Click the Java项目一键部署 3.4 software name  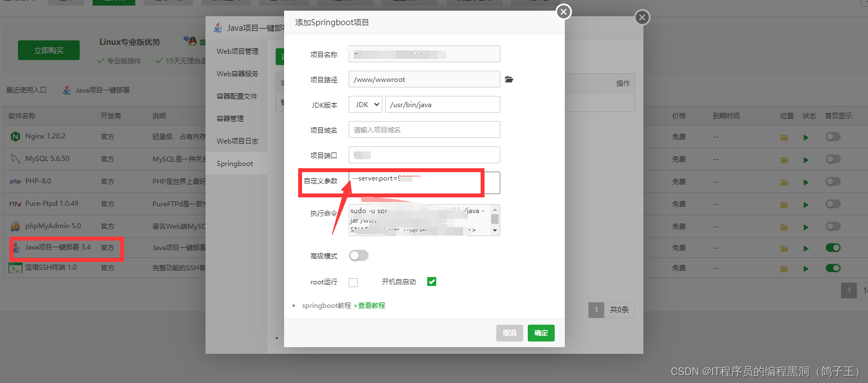pos(58,247)
